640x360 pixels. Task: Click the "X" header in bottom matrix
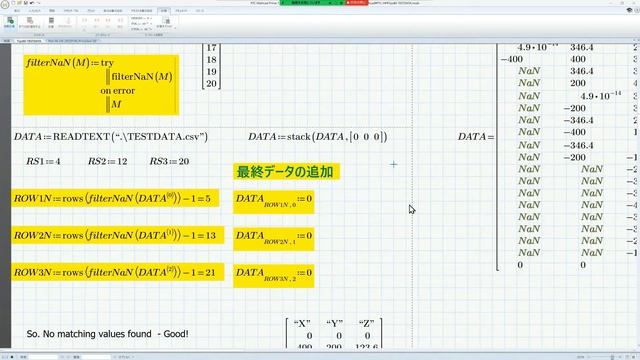[302, 324]
